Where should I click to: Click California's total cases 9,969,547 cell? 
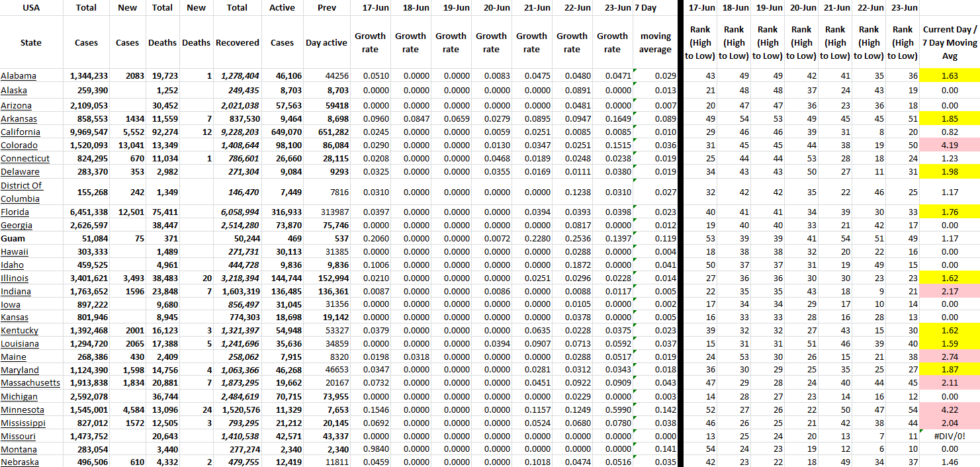pyautogui.click(x=87, y=132)
